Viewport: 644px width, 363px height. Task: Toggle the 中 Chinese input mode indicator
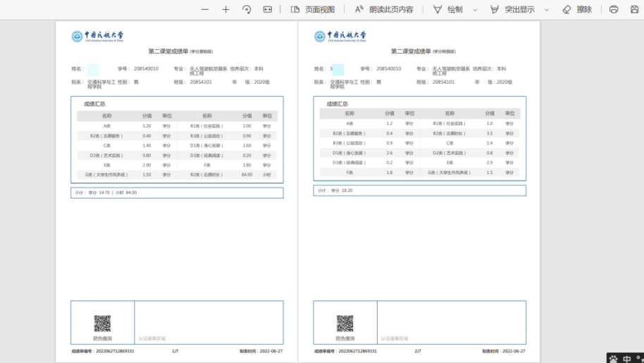[627, 358]
